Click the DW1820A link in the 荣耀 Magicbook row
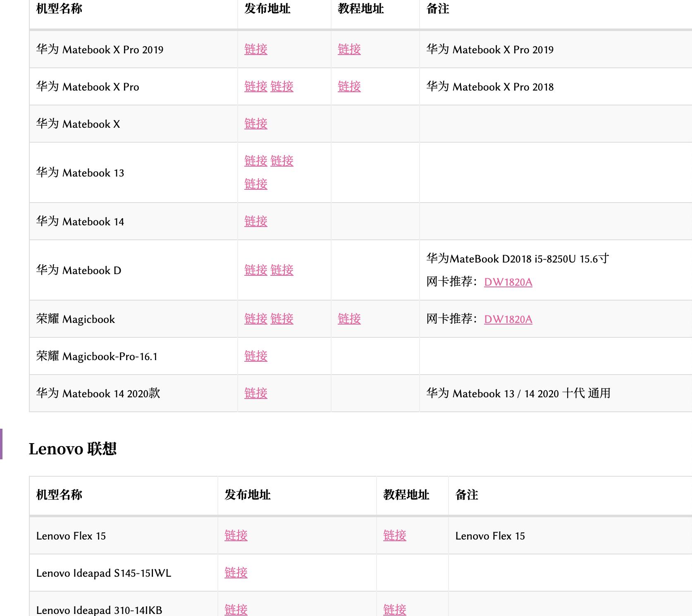This screenshot has width=692, height=616. (x=508, y=320)
